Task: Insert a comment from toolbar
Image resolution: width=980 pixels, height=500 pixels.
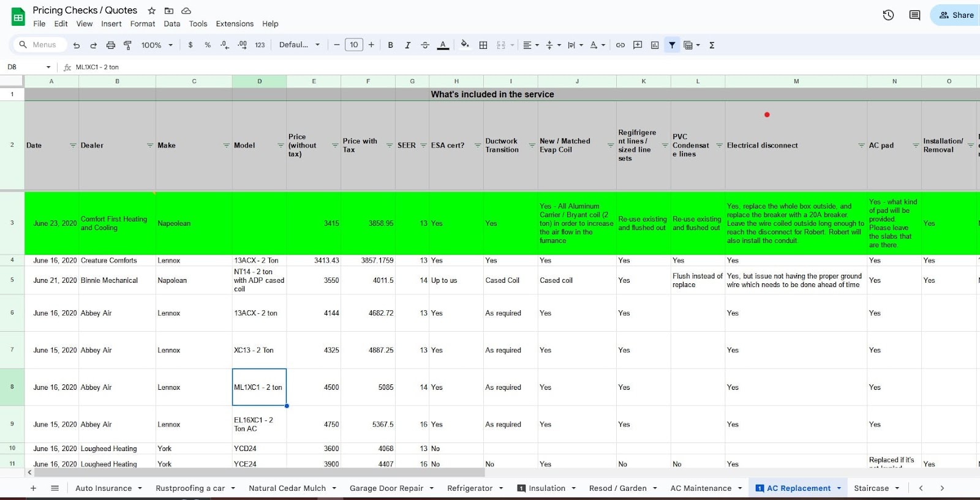Action: pyautogui.click(x=638, y=45)
